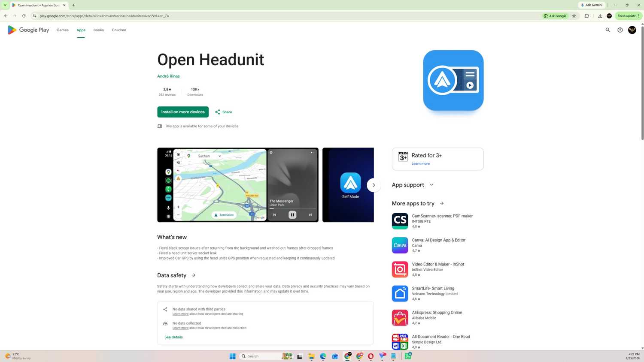644x362 pixels.
Task: Open the Canva app icon
Action: (x=400, y=245)
